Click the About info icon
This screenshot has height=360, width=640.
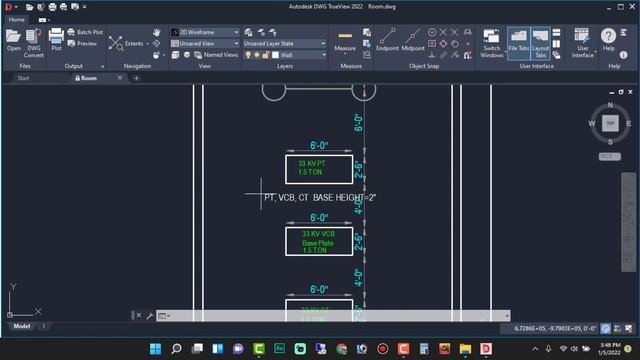[x=623, y=55]
